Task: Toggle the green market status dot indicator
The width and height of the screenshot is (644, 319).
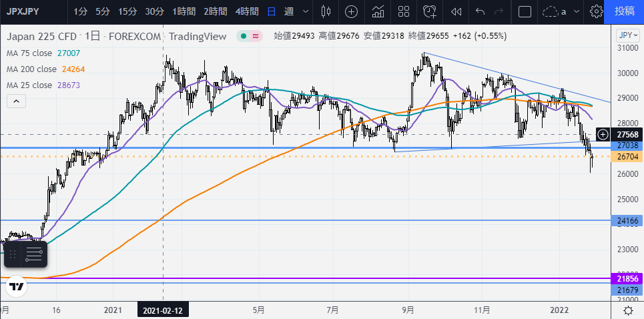Action: 243,36
